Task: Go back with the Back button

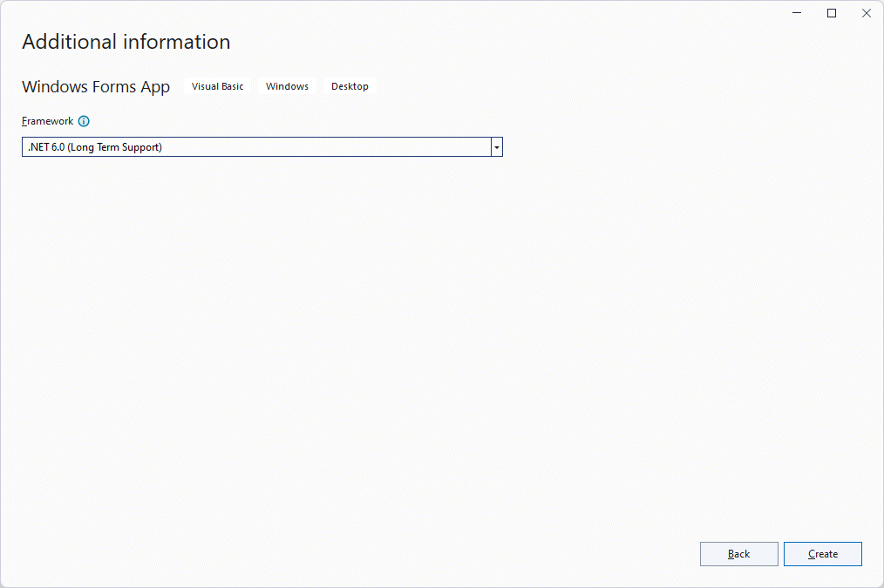Action: [738, 554]
